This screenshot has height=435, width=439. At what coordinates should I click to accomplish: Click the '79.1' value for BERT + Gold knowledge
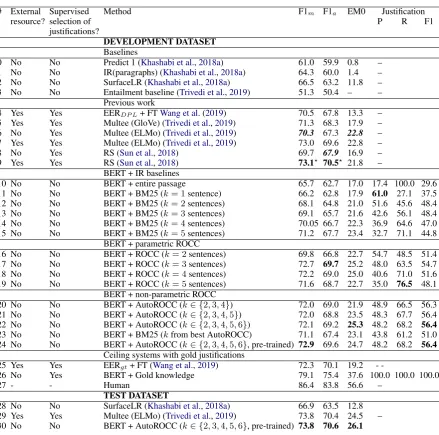[x=306, y=375]
